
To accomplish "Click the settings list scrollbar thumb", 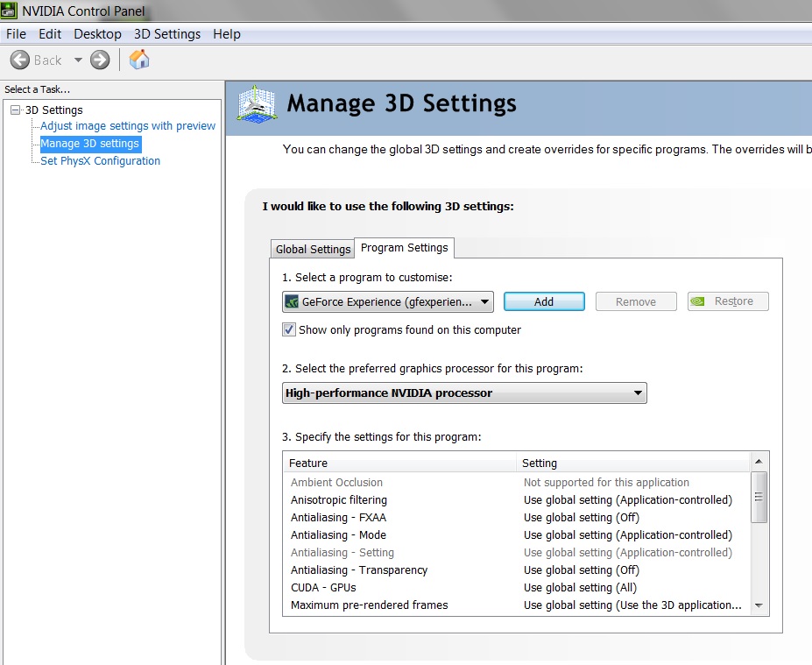I will click(759, 497).
